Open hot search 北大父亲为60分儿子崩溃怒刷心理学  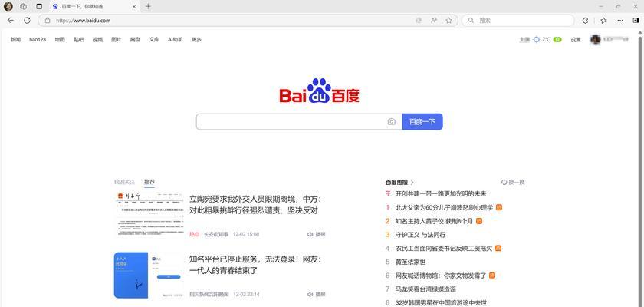(444, 207)
